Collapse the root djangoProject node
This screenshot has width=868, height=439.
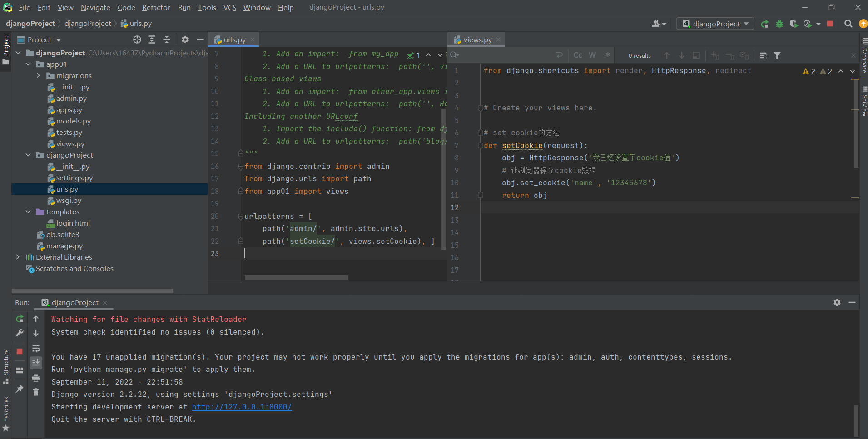click(18, 53)
